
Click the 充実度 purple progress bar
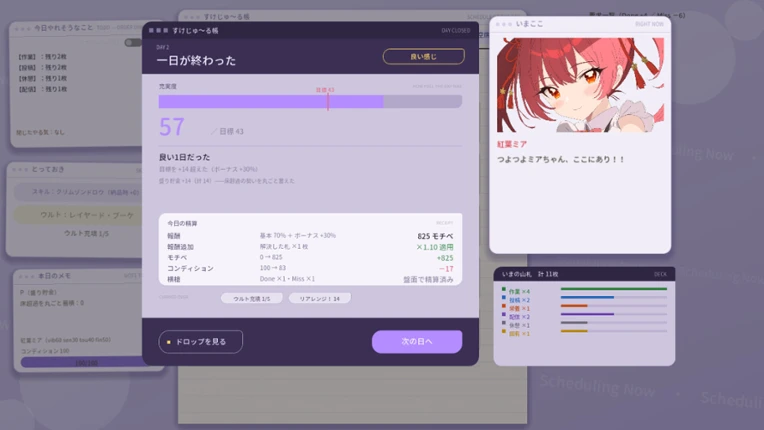(x=310, y=101)
